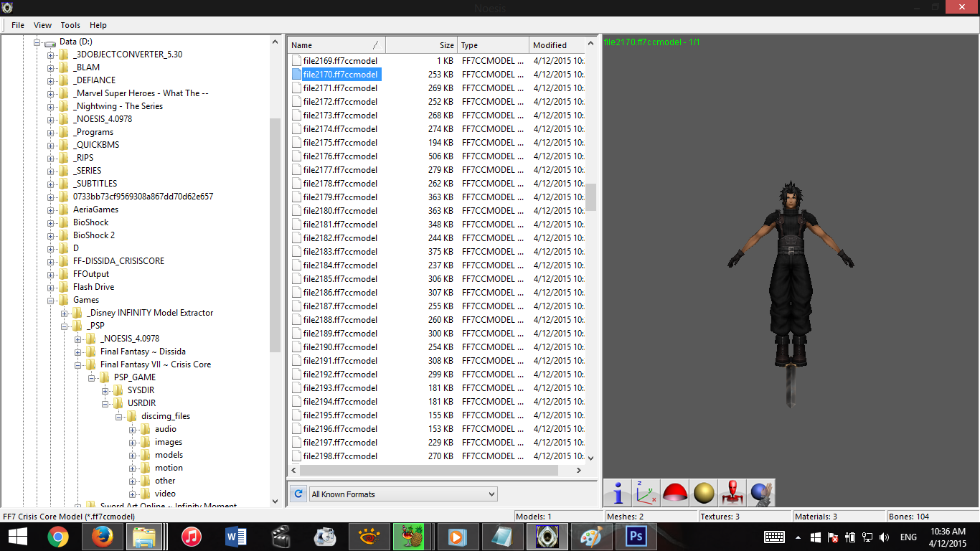Viewport: 980px width, 551px height.
Task: Sort the file list by the Modified column
Action: click(557, 45)
